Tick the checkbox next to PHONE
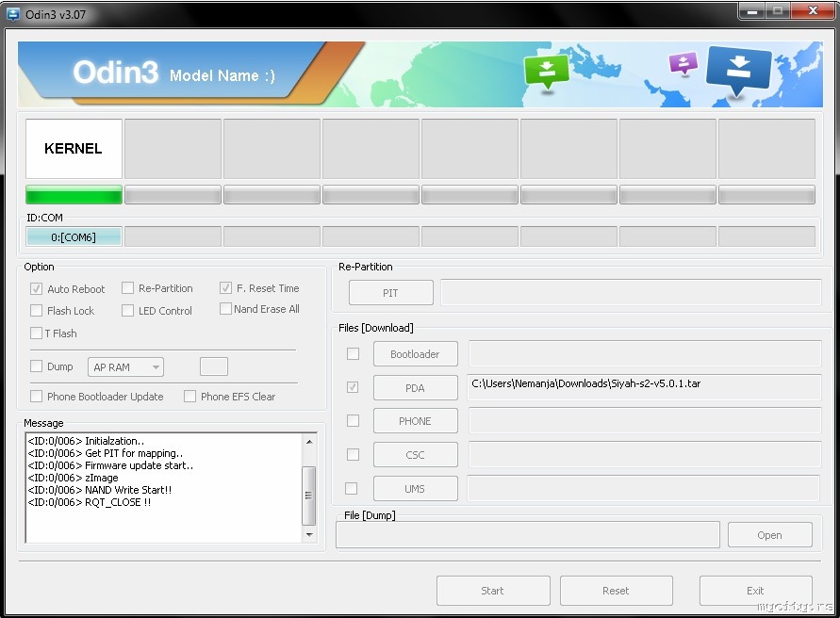This screenshot has width=840, height=618. click(353, 421)
